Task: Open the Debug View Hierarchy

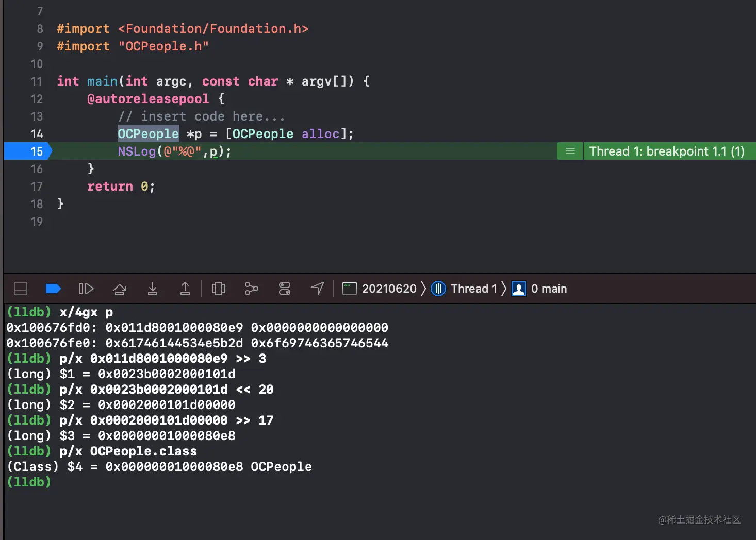Action: (219, 289)
